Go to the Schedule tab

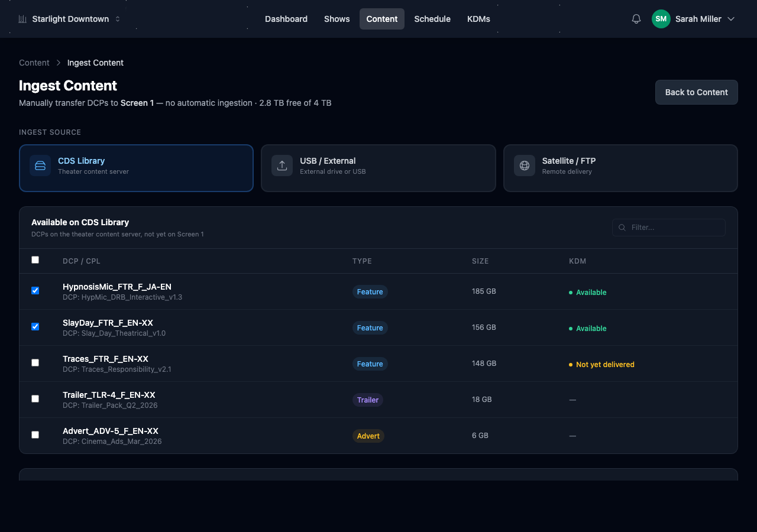[x=432, y=19]
